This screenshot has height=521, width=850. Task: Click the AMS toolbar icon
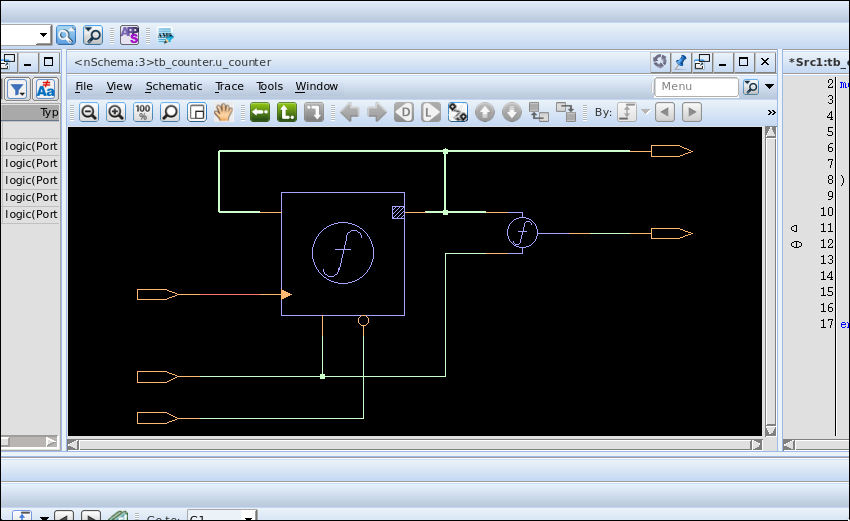[x=165, y=36]
